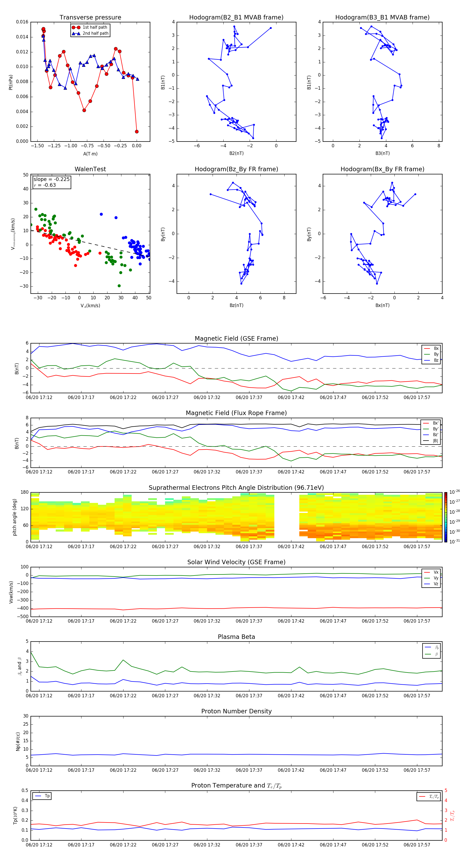This screenshot has width=473, height=868.
Task: Click the "Hodogram(Bx_By FR frame)" title
Action: click(382, 169)
